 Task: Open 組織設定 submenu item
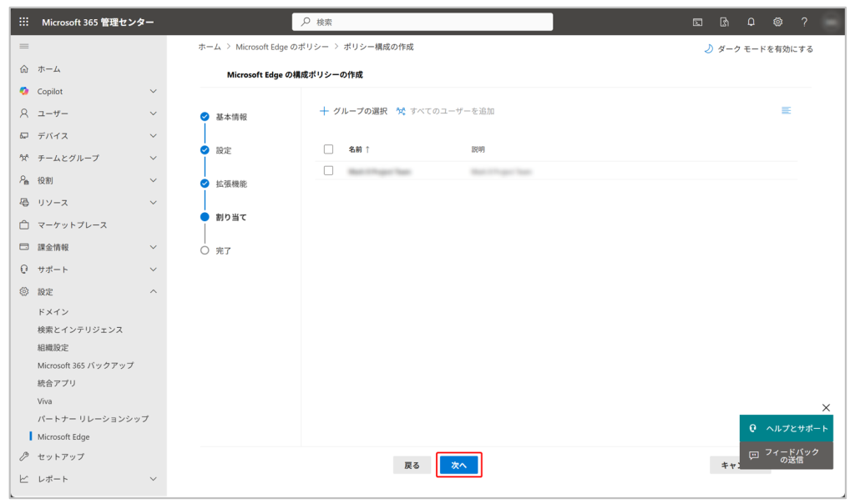53,348
